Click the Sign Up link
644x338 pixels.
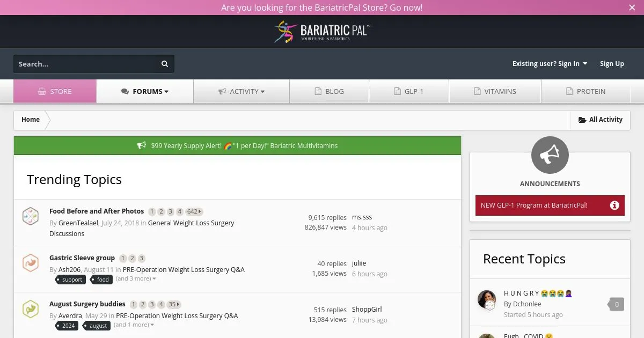click(612, 63)
